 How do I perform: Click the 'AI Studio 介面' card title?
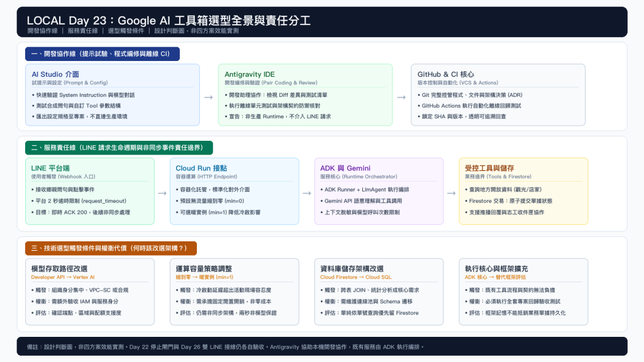[x=55, y=74]
